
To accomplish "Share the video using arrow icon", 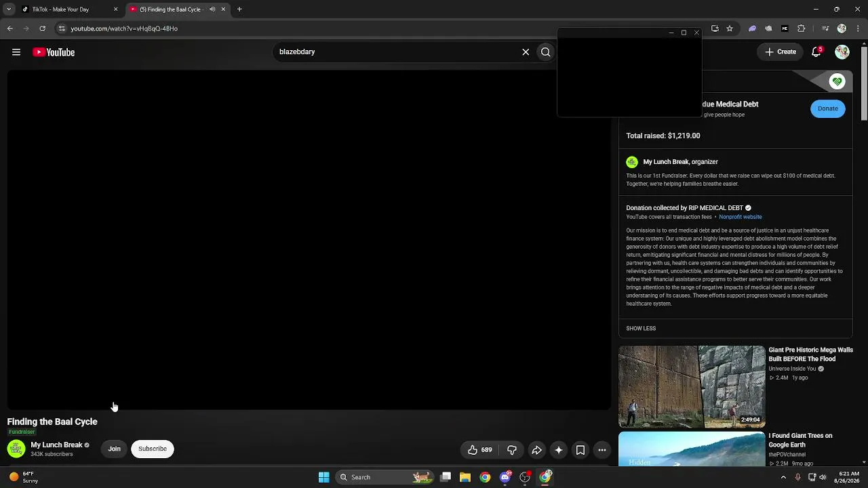I will (536, 450).
